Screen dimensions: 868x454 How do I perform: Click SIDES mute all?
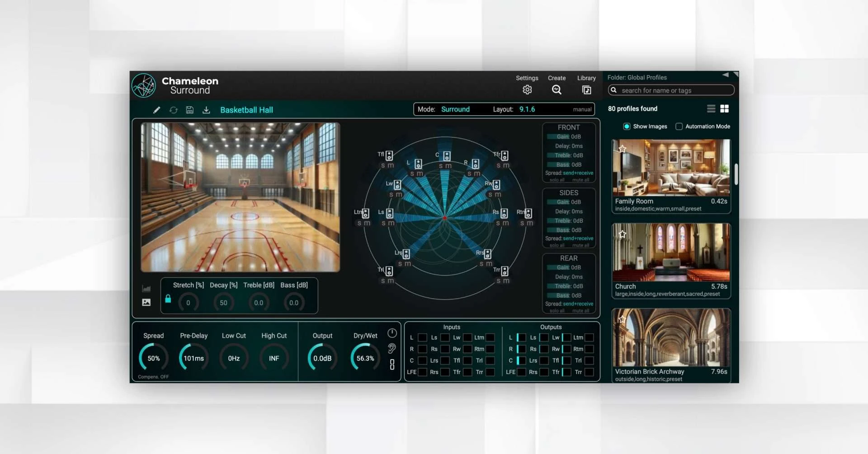point(580,245)
